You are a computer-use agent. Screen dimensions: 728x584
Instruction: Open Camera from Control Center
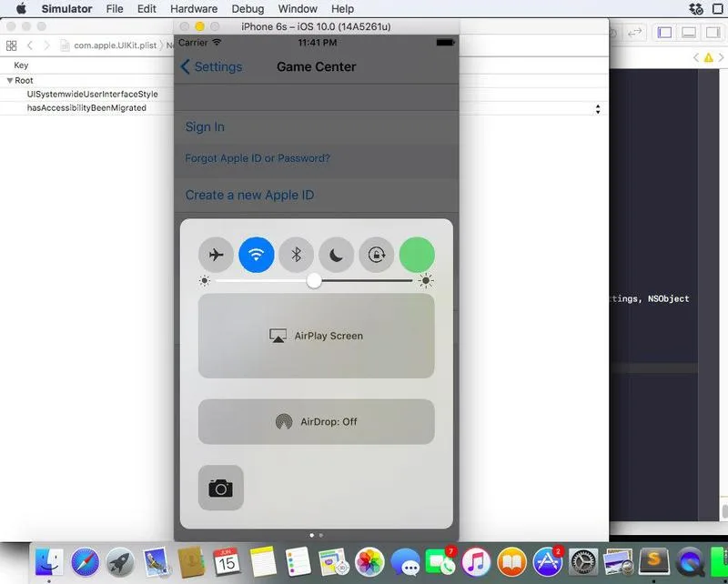point(220,488)
